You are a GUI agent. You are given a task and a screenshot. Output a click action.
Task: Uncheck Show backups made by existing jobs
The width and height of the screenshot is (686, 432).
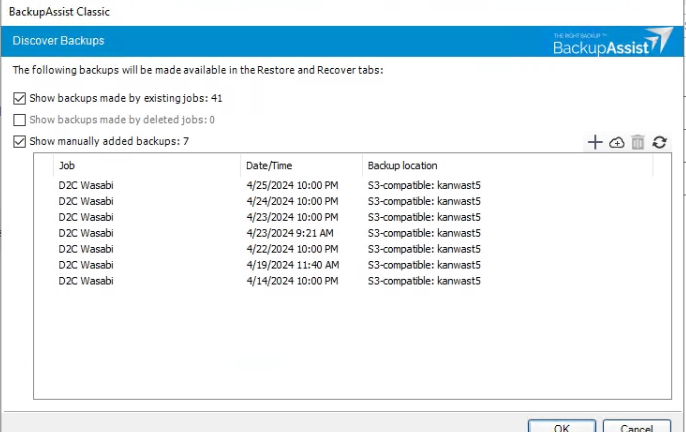(20, 98)
